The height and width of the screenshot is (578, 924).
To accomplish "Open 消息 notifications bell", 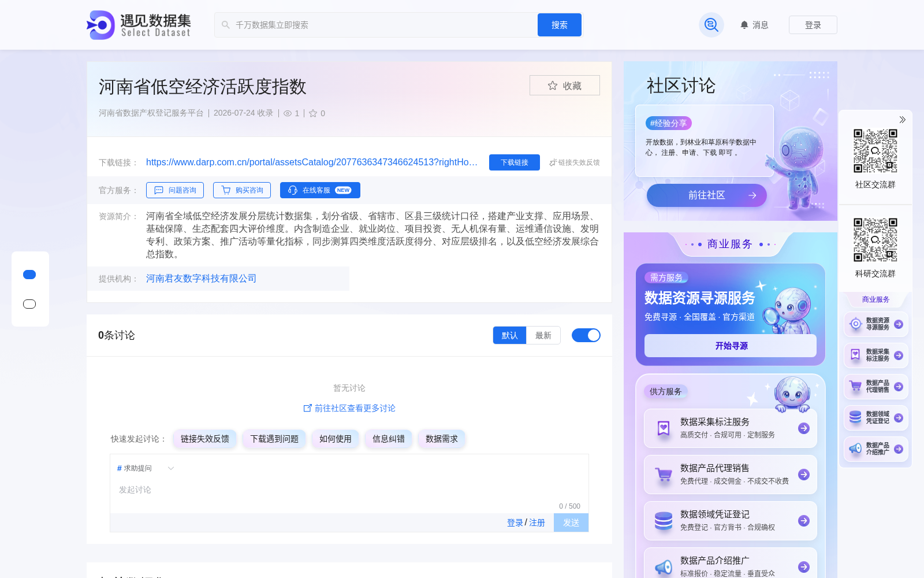I will [754, 25].
